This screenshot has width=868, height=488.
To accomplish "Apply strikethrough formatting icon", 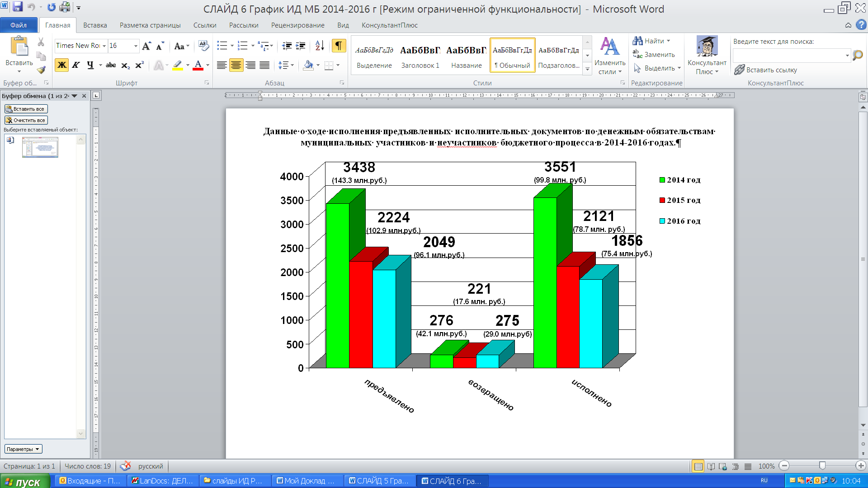I will pos(111,65).
